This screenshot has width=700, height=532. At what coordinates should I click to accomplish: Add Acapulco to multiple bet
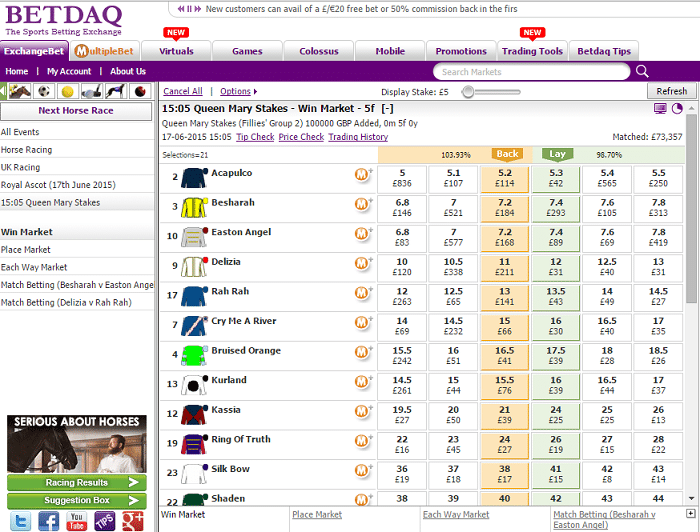363,175
